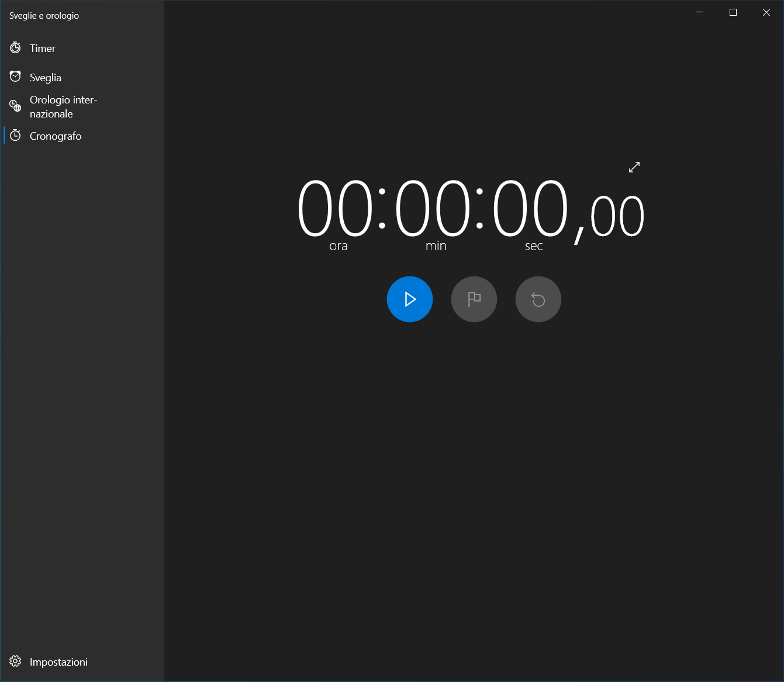
Task: Open Orologio internazionale world clock
Action: pos(82,107)
